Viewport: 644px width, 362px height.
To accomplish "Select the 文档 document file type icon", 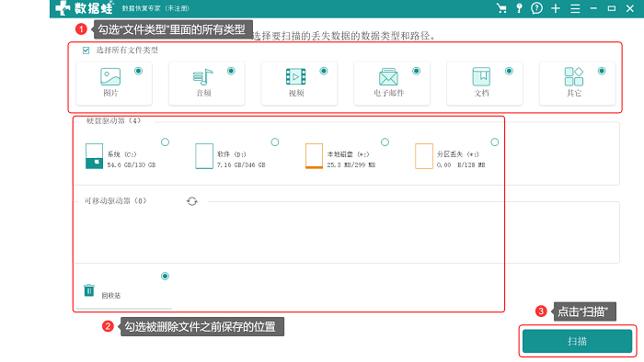I will click(x=481, y=76).
